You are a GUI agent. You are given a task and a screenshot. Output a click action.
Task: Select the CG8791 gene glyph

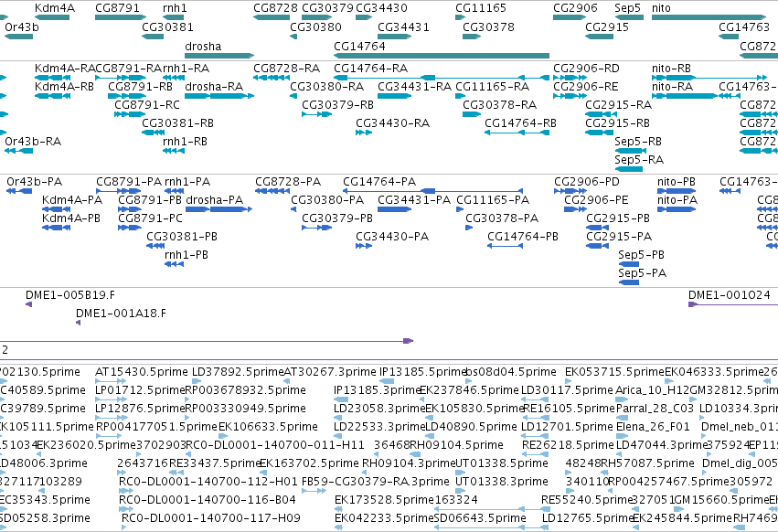(121, 17)
